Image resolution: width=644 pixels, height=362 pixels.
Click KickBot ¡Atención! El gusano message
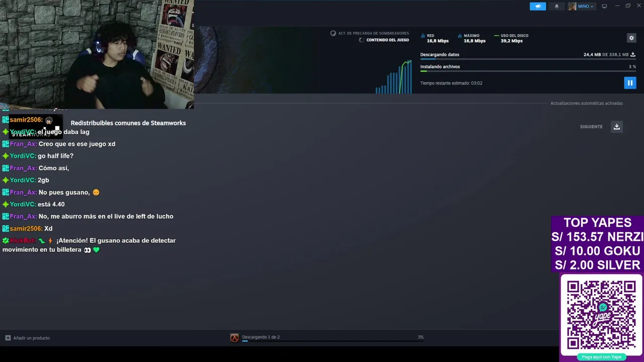click(89, 245)
